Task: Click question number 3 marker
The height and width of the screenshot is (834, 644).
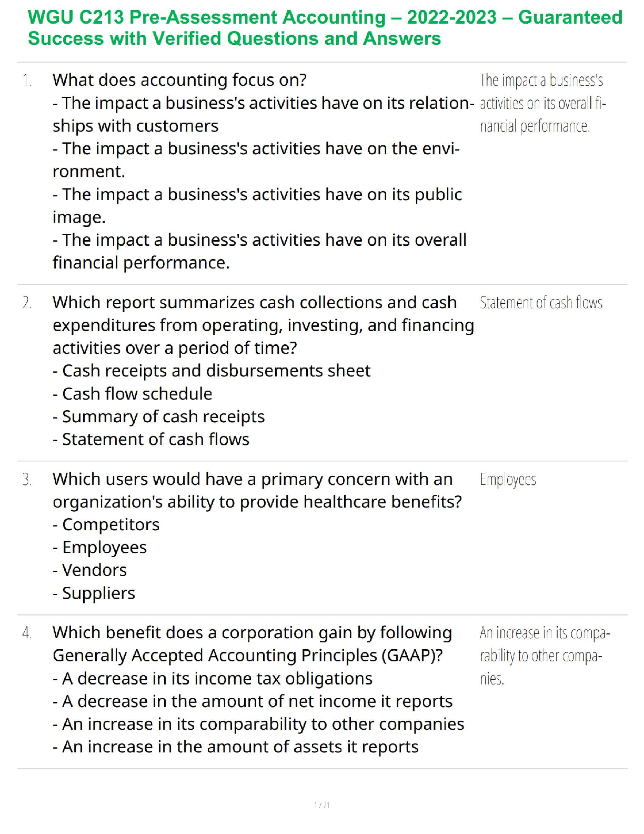Action: pos(27,480)
